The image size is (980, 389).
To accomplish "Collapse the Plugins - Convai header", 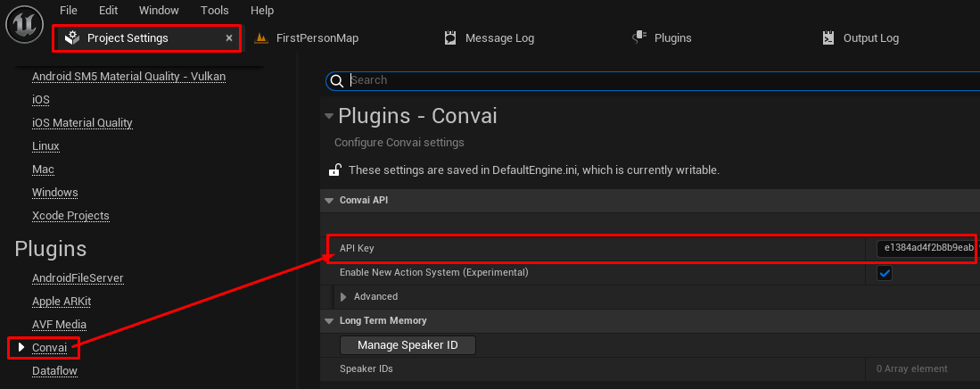I will tap(329, 116).
